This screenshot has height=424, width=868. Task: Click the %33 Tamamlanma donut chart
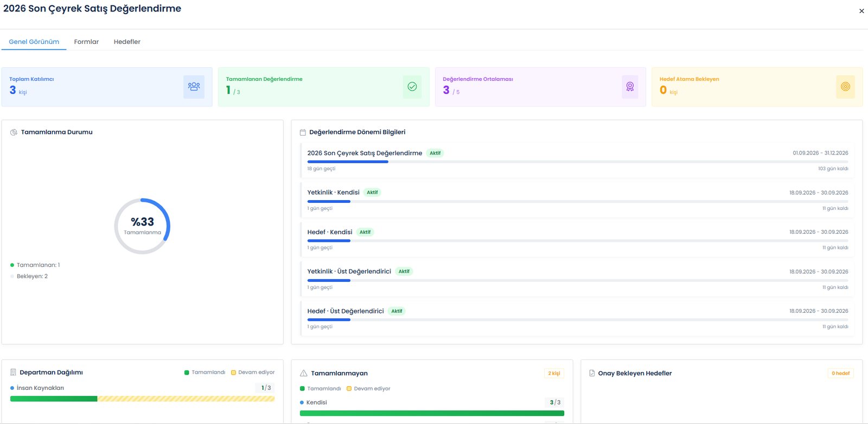(x=142, y=226)
